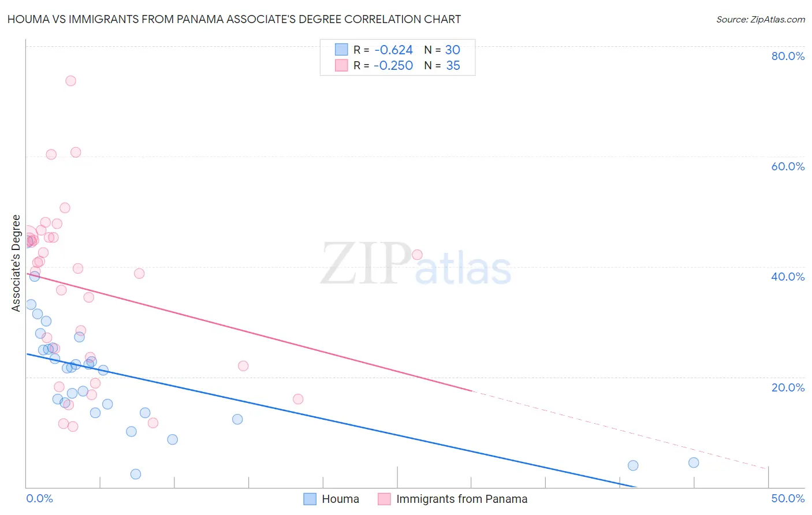Click the pink swatch beside R = -0.250

pyautogui.click(x=341, y=65)
